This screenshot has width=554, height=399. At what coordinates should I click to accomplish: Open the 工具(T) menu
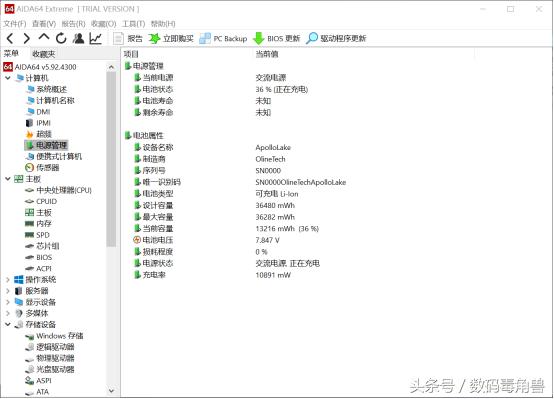click(134, 24)
